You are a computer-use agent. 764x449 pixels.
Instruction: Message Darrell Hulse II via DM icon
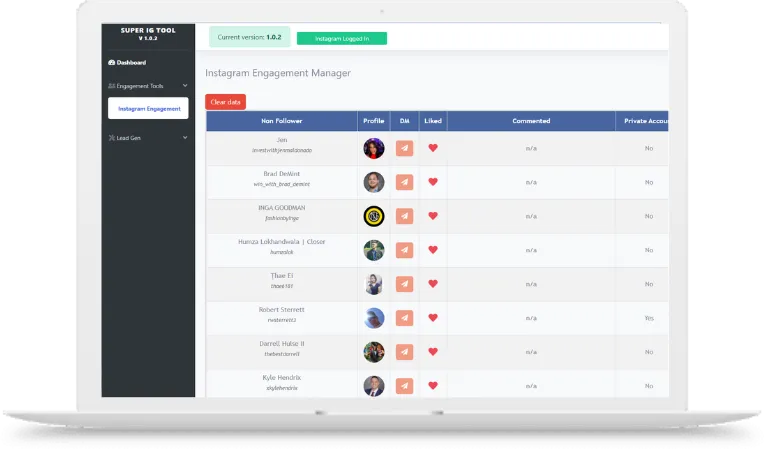click(404, 352)
